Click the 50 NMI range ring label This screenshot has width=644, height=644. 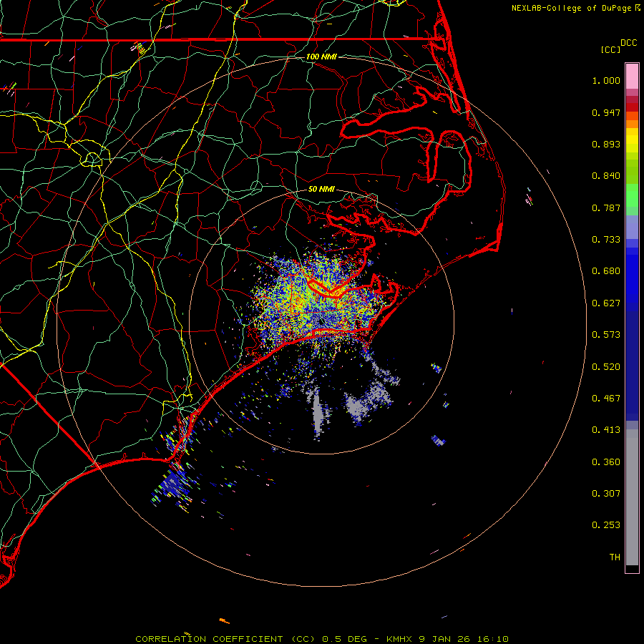point(321,190)
